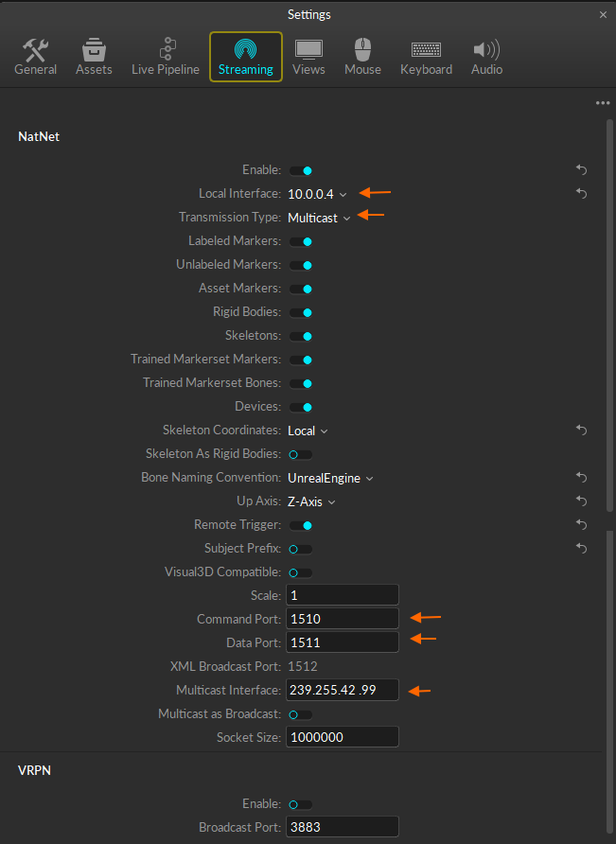Open the Audio settings tab

[x=486, y=57]
